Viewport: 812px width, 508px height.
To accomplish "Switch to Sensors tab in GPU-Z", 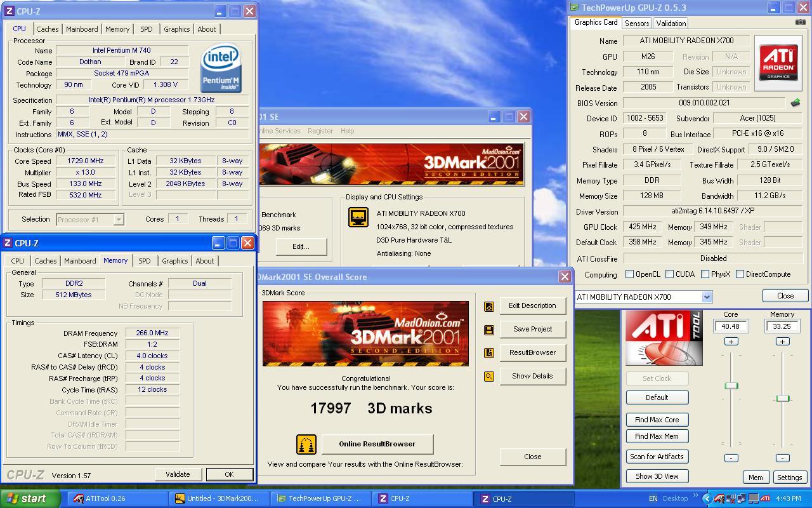I will tap(637, 23).
